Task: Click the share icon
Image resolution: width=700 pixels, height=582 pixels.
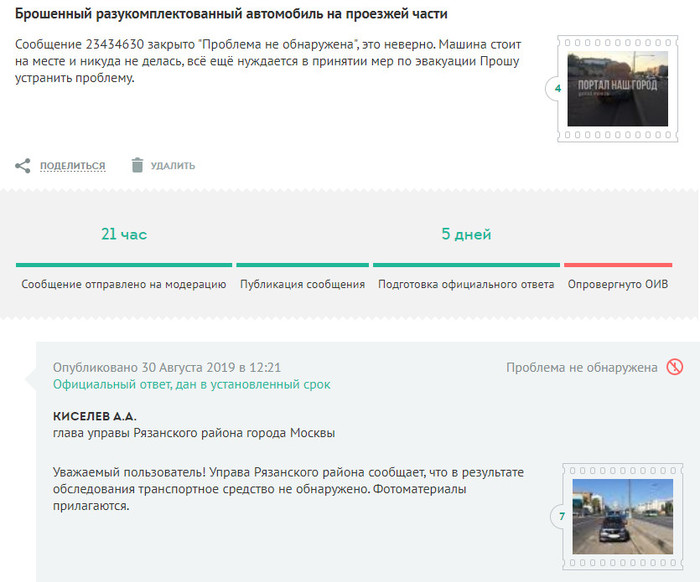Action: coord(23,166)
